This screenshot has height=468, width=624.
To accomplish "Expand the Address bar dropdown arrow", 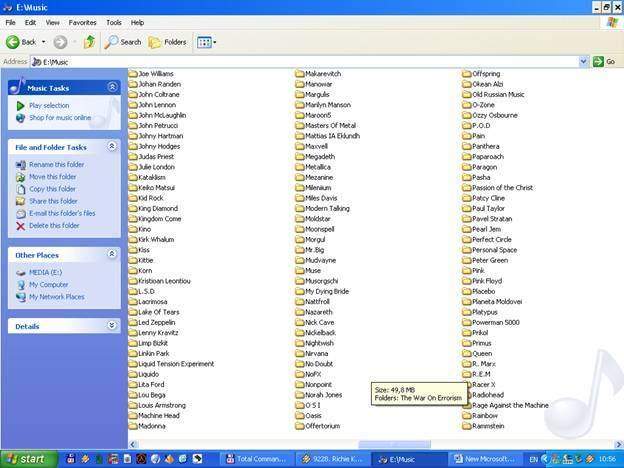I will coord(583,62).
